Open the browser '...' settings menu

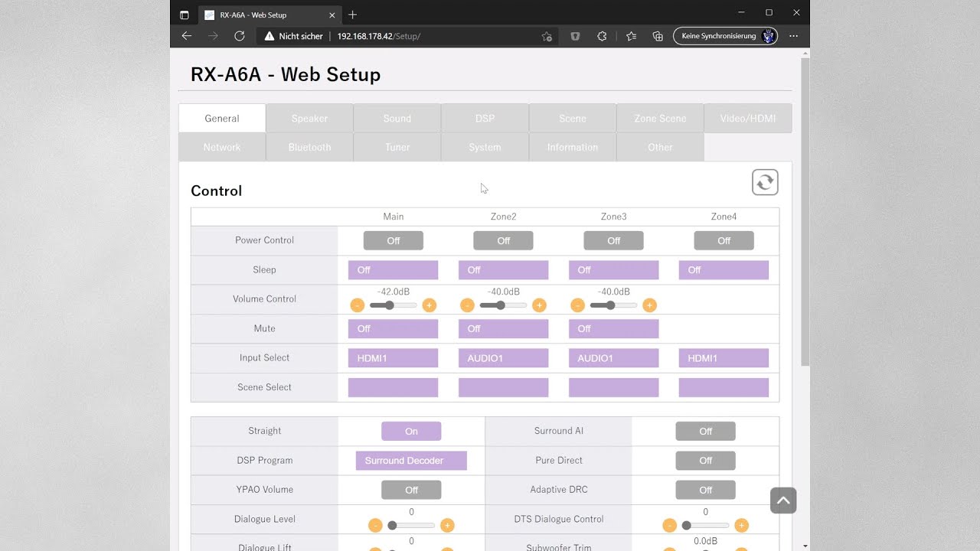tap(793, 36)
